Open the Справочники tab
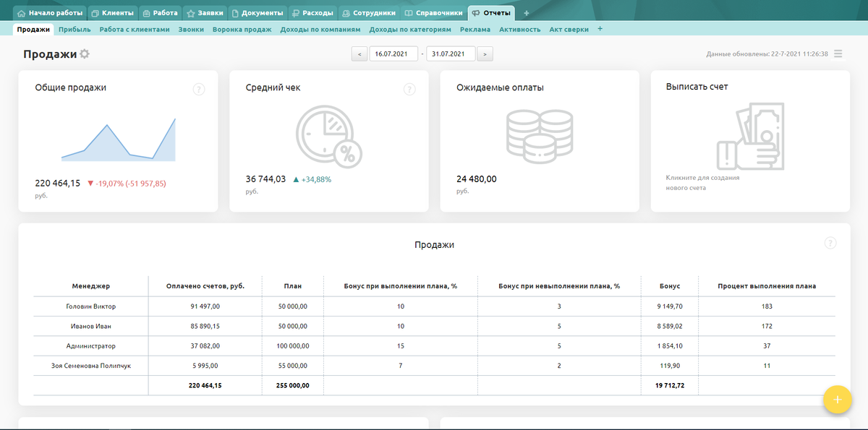Image resolution: width=868 pixels, height=430 pixels. pos(434,13)
